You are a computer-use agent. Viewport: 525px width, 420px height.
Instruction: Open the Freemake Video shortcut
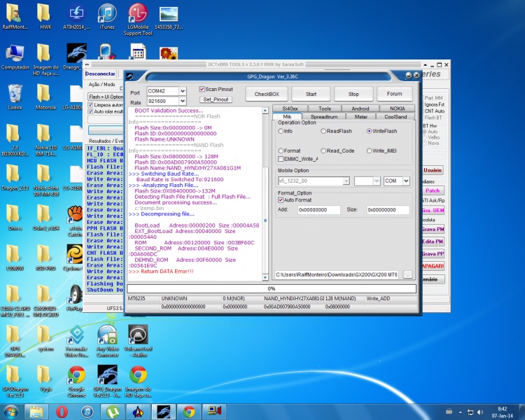point(76,341)
